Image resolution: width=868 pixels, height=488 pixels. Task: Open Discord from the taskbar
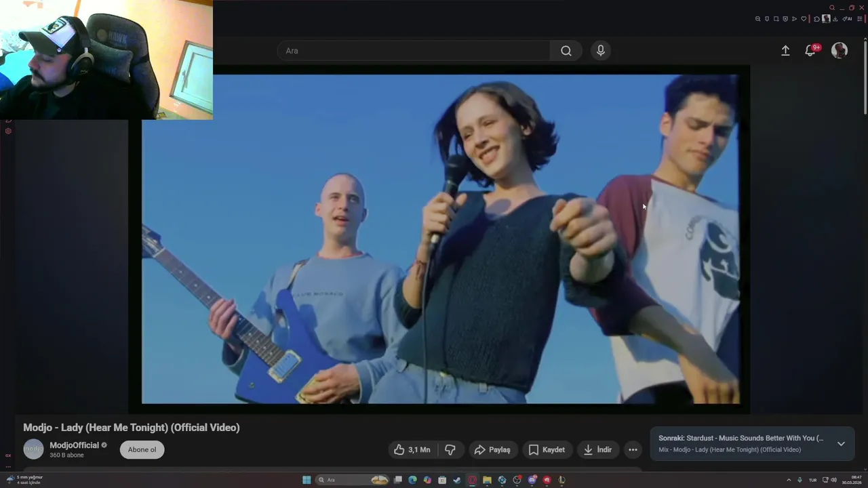(x=532, y=480)
